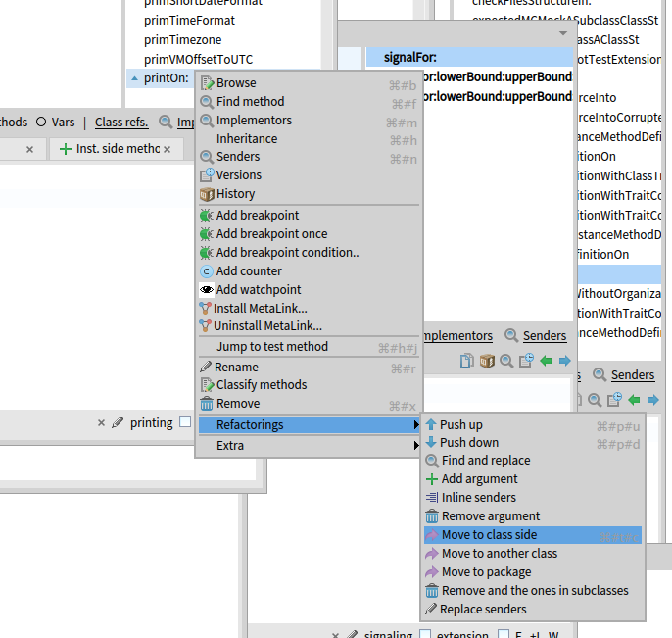Click the eye icon for Add watchpoint
The image size is (672, 638).
tap(207, 290)
